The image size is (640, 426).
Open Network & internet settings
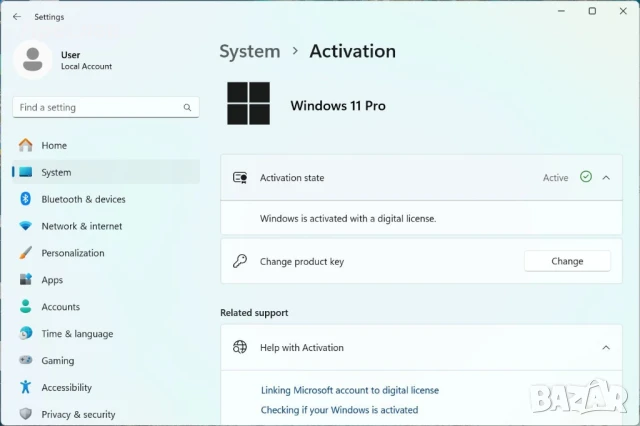[81, 226]
